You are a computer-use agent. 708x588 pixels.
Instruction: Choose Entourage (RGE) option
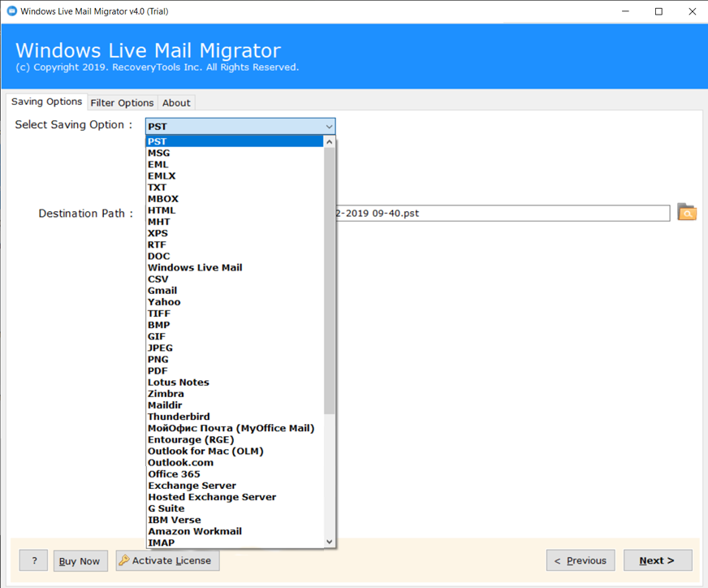(x=235, y=439)
